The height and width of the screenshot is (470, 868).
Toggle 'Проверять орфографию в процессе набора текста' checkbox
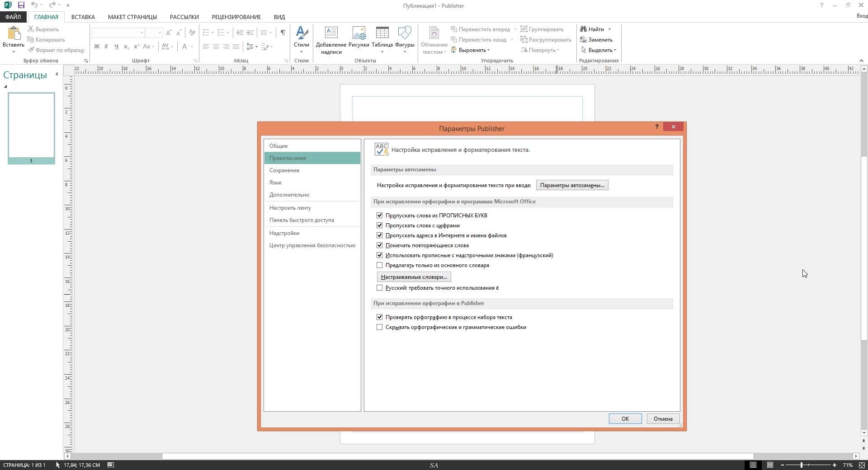[380, 317]
